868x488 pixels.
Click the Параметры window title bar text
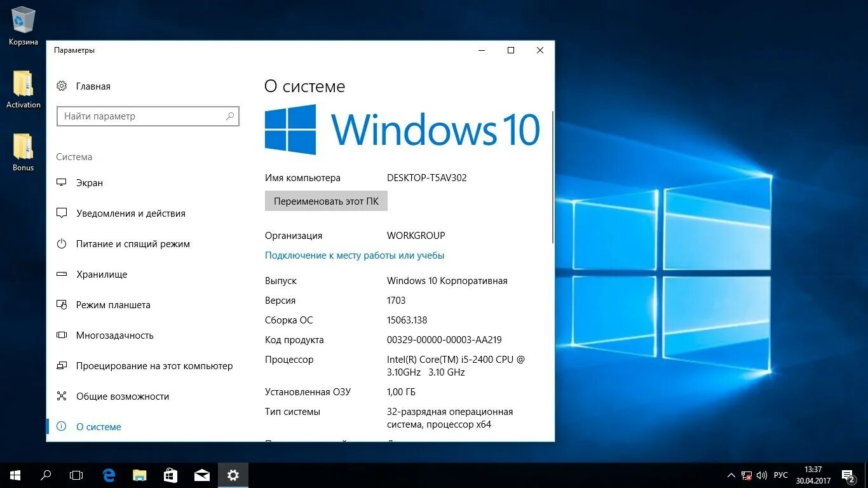74,50
